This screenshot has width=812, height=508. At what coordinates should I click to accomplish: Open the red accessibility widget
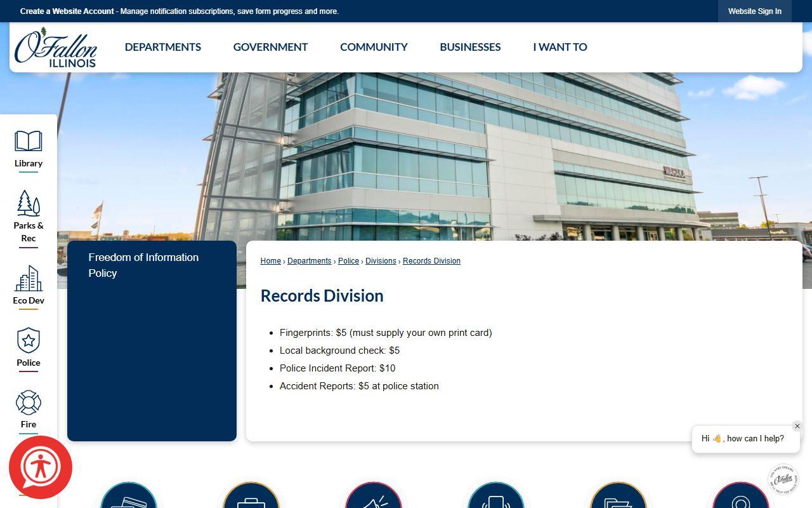tap(41, 467)
